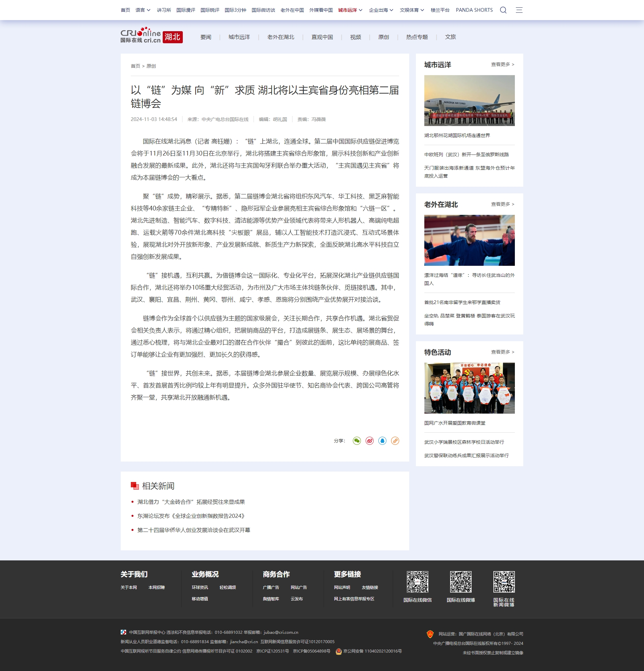
Task: Click the search magnifier icon
Action: click(503, 10)
